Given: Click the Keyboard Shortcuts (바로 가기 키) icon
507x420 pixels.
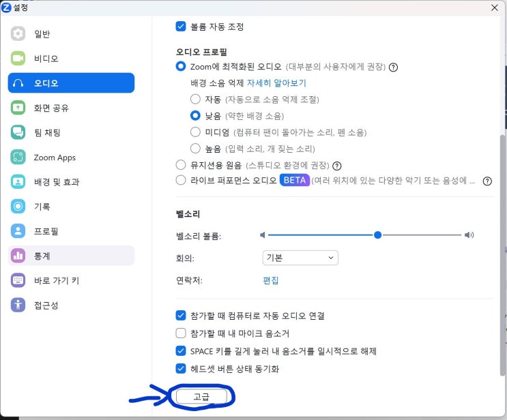Looking at the screenshot, I should tap(18, 280).
